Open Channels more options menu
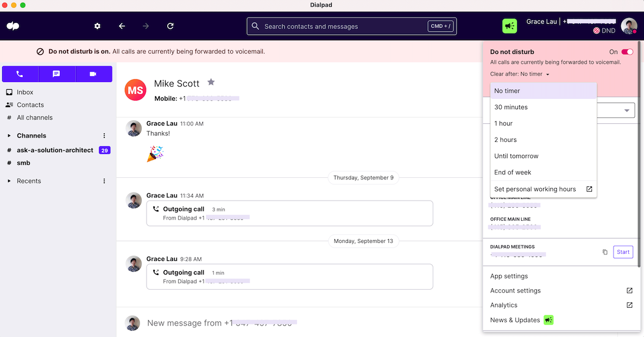644x337 pixels. [104, 136]
